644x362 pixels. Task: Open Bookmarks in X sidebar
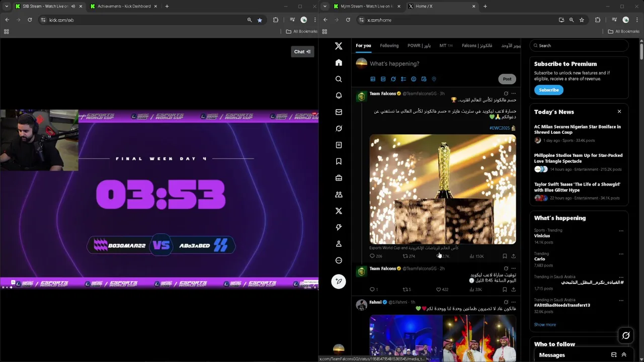coord(339,161)
